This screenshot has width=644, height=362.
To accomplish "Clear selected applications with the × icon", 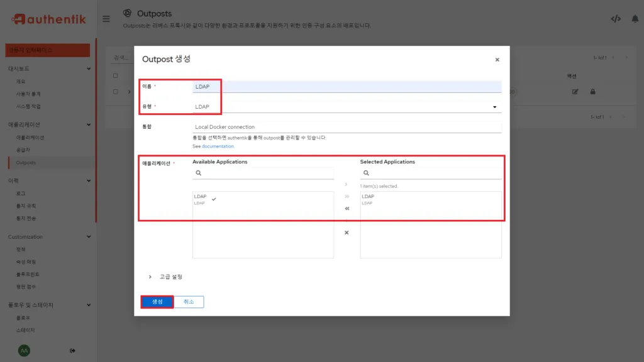I will coord(346,233).
